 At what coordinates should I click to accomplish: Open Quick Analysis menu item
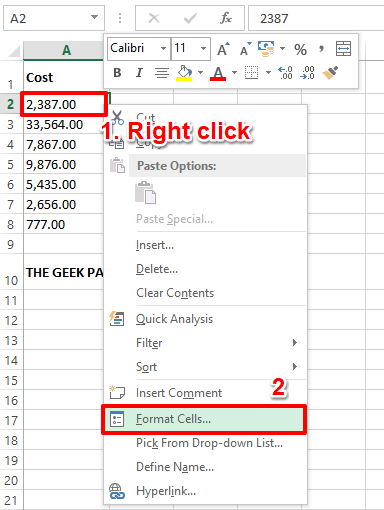174,319
